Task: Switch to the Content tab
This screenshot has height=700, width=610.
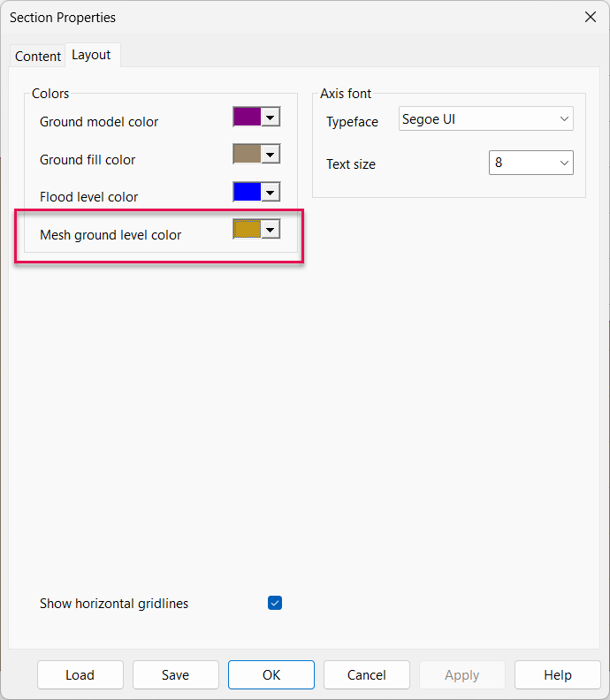Action: click(38, 57)
